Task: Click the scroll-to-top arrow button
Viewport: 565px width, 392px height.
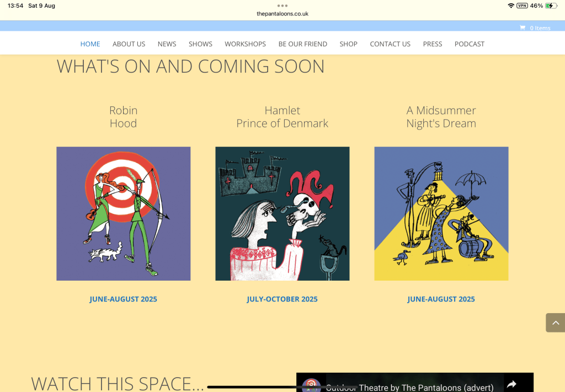Action: [x=555, y=323]
